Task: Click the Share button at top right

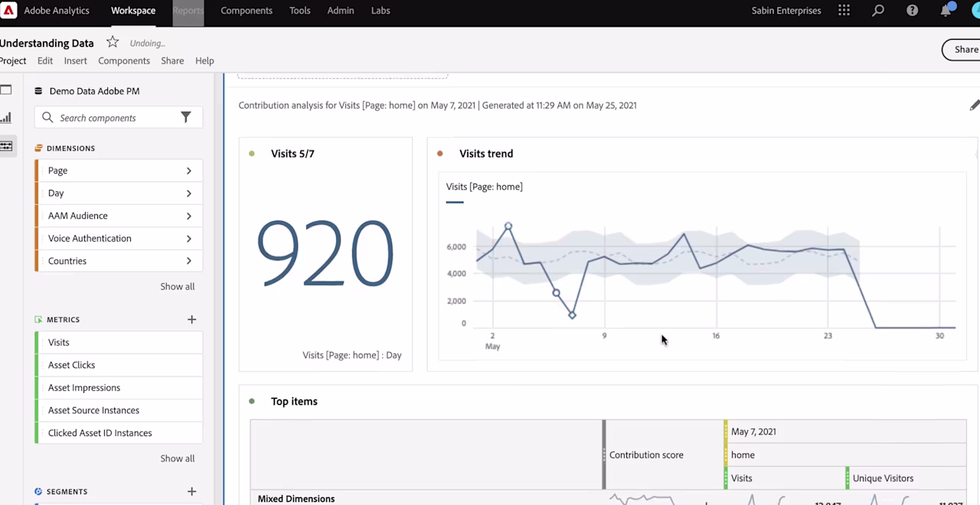Action: 963,50
